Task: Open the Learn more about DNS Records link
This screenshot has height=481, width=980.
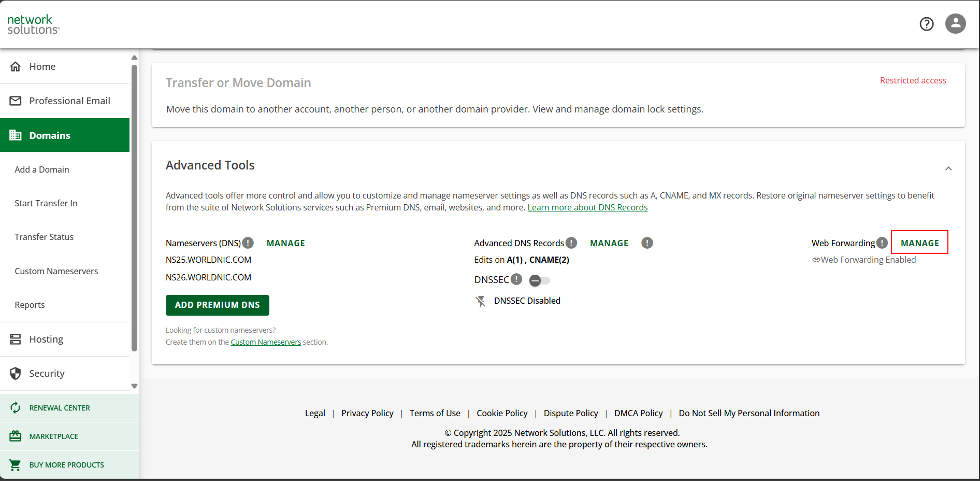Action: pos(587,207)
